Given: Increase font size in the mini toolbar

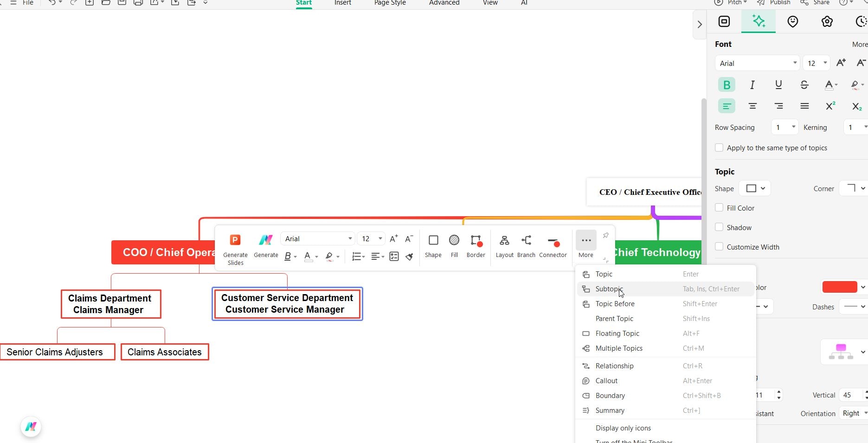Looking at the screenshot, I should pos(394,239).
